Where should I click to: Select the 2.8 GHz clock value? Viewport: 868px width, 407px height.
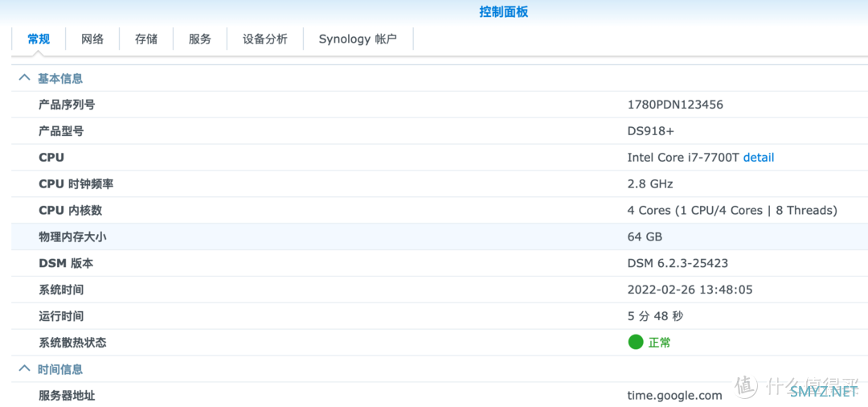650,184
